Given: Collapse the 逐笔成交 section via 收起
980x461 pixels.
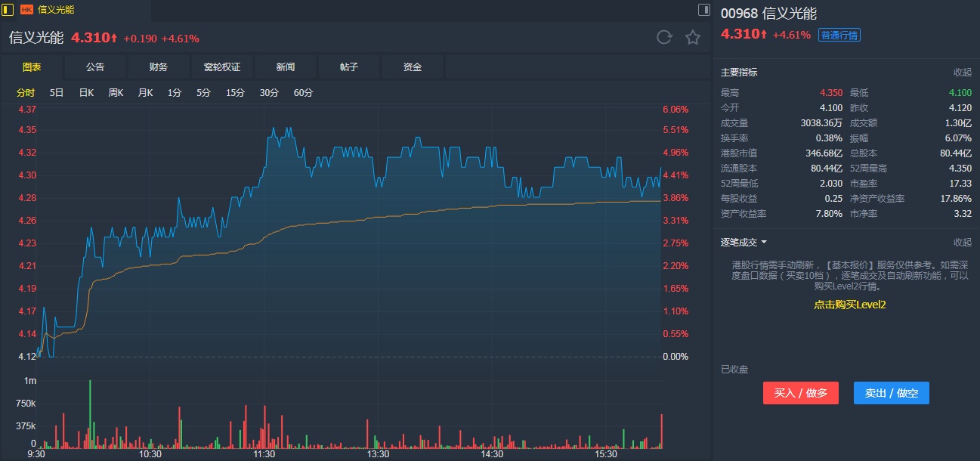Looking at the screenshot, I should pos(962,243).
